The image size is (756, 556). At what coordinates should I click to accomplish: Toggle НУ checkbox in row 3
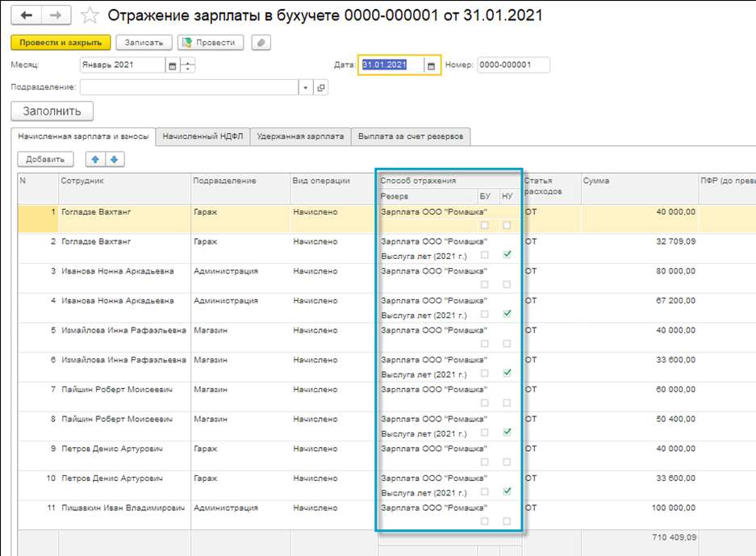pyautogui.click(x=507, y=285)
